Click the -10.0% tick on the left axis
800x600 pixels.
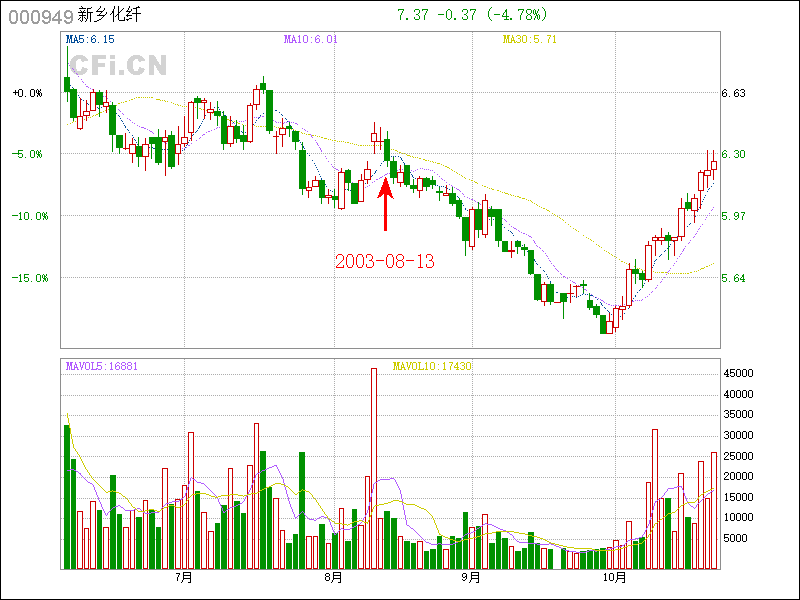click(x=30, y=216)
